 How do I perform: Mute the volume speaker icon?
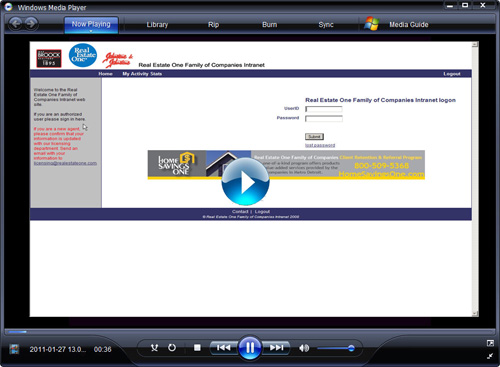304,348
